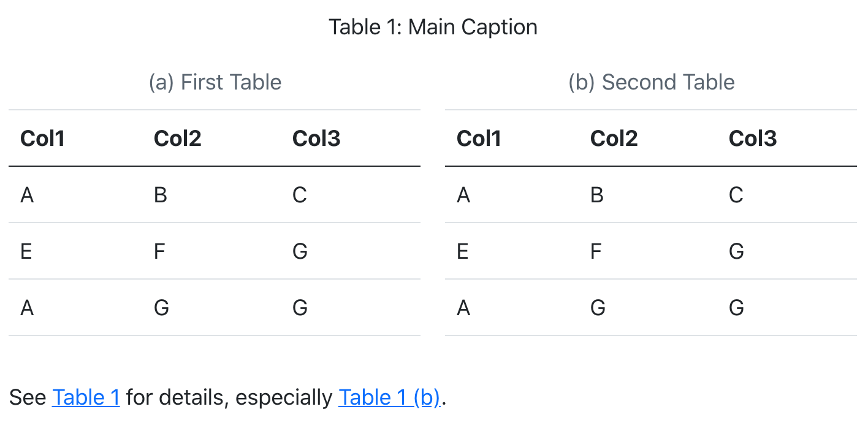Click cell C in the First Table
Screen dimensions: 868x428
point(300,195)
